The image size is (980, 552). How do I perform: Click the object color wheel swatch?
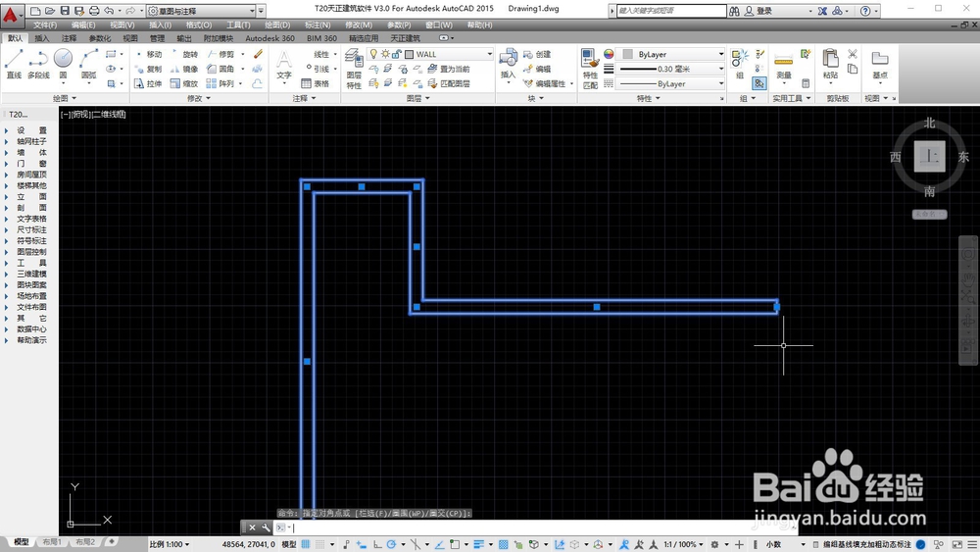click(x=609, y=54)
